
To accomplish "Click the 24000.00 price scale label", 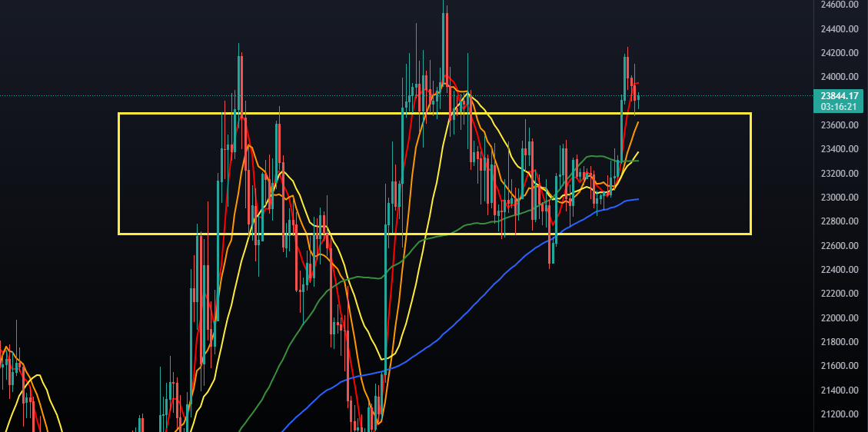I will click(x=840, y=77).
